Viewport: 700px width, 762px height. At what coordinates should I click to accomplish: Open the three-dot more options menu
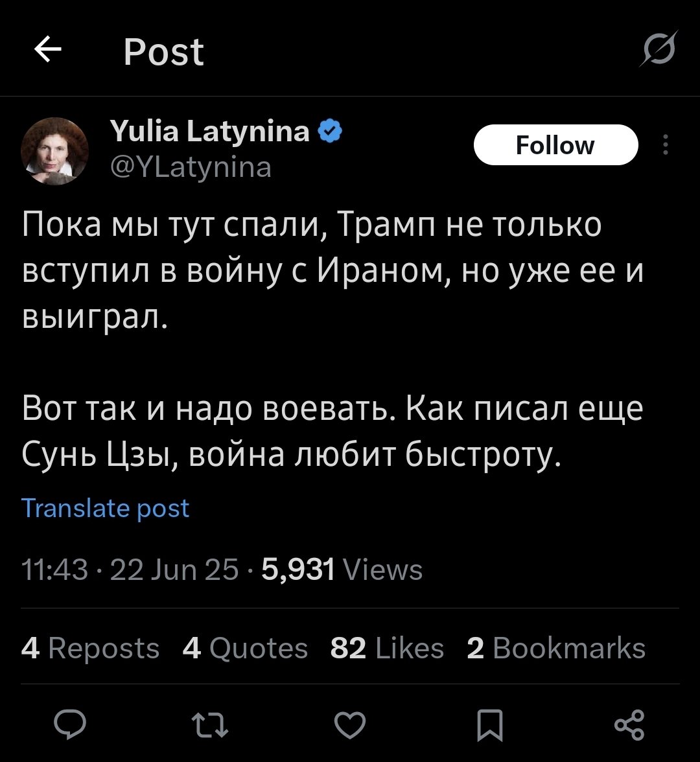click(666, 144)
